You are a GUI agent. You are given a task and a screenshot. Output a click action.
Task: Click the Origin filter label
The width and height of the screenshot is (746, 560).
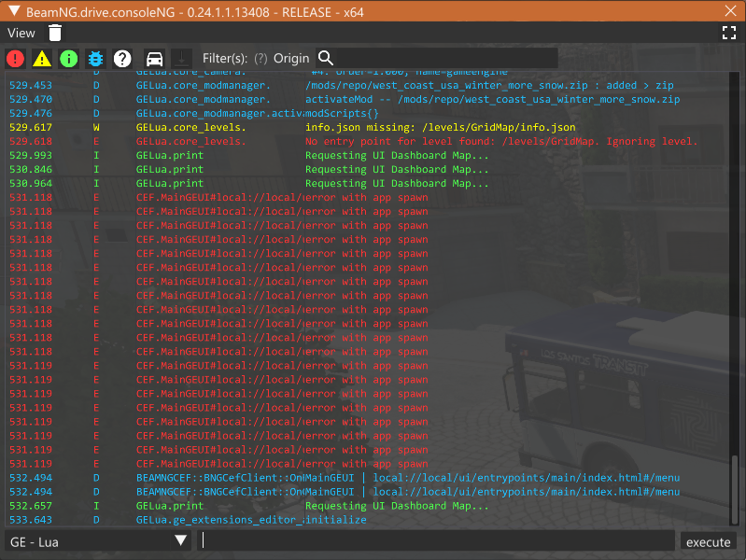point(291,59)
